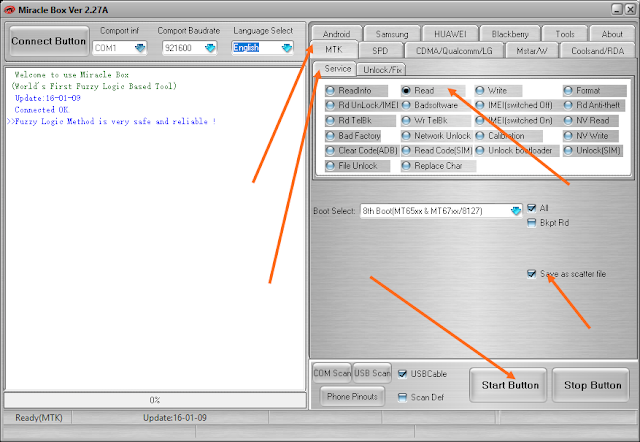This screenshot has width=640, height=442.
Task: Select the Rd Anti-theft option
Action: pyautogui.click(x=594, y=105)
